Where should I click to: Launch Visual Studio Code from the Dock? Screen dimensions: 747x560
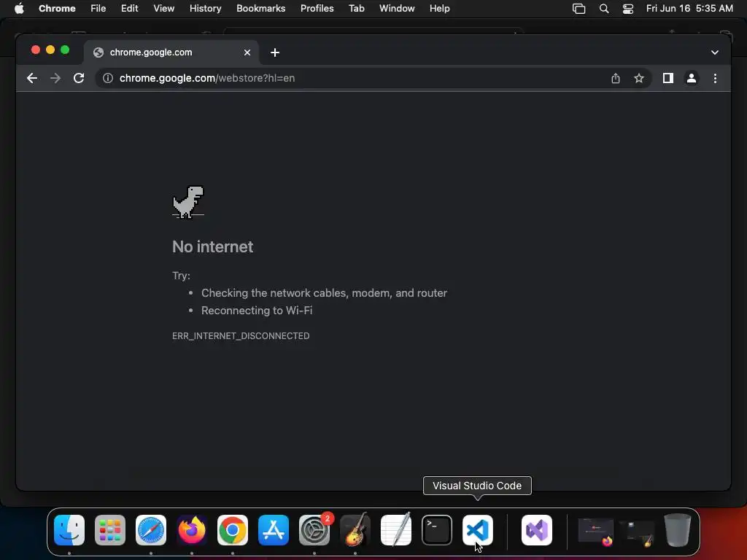(x=478, y=530)
